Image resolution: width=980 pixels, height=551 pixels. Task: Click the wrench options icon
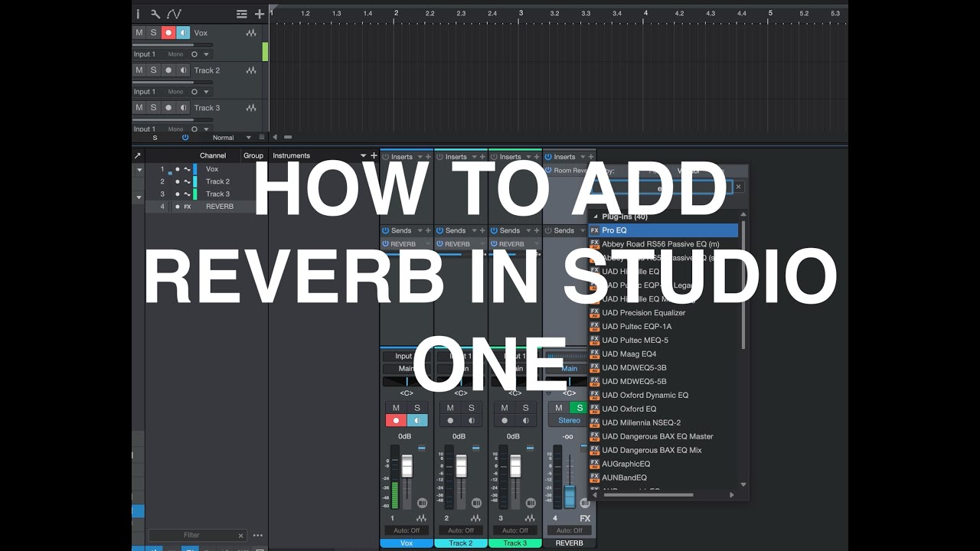point(155,14)
